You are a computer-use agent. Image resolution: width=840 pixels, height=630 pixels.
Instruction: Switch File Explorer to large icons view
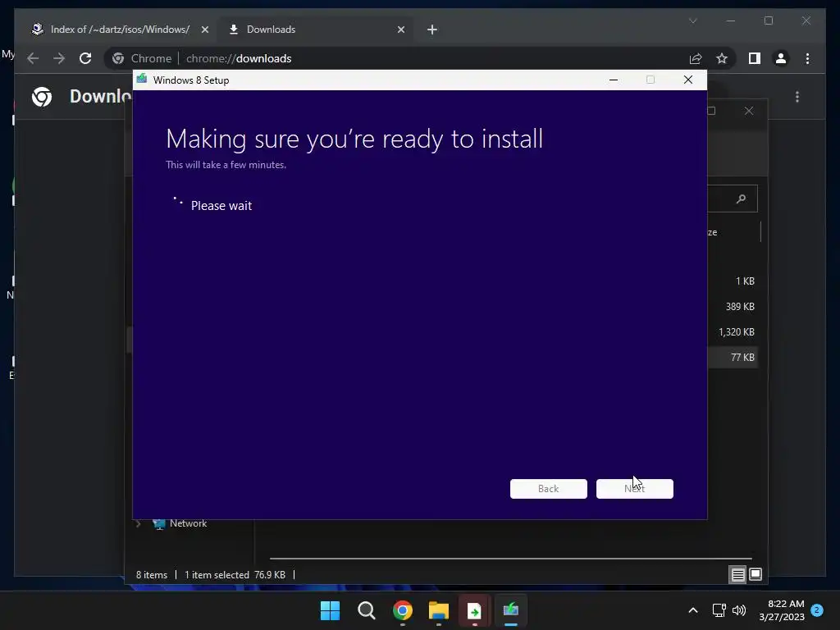coord(756,575)
